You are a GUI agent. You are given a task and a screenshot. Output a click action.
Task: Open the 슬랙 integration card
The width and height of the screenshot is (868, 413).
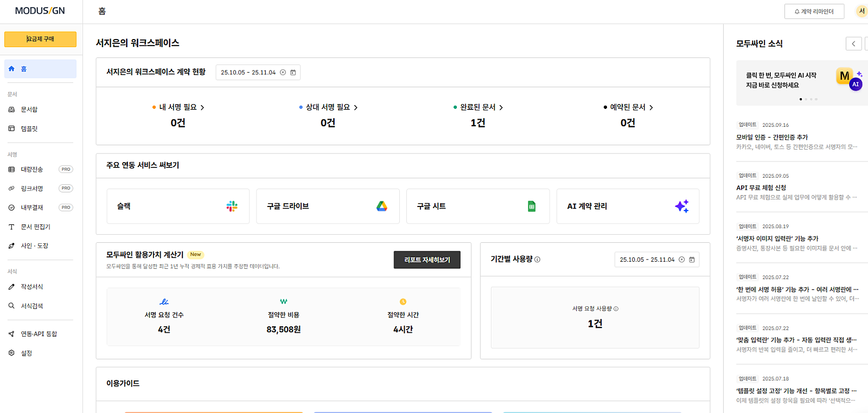pyautogui.click(x=178, y=206)
